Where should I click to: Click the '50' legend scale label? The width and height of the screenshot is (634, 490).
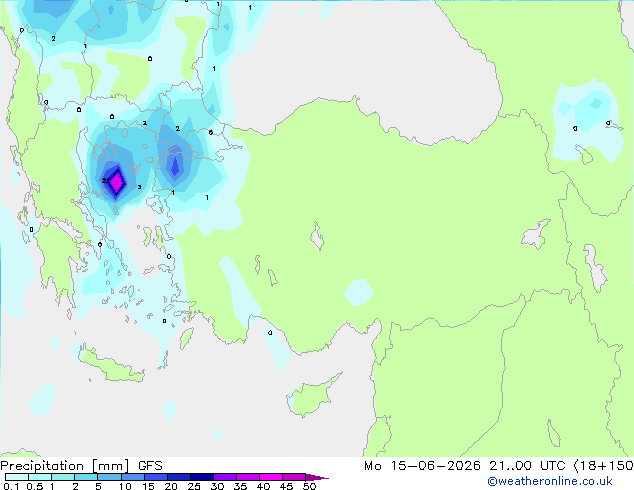309,486
